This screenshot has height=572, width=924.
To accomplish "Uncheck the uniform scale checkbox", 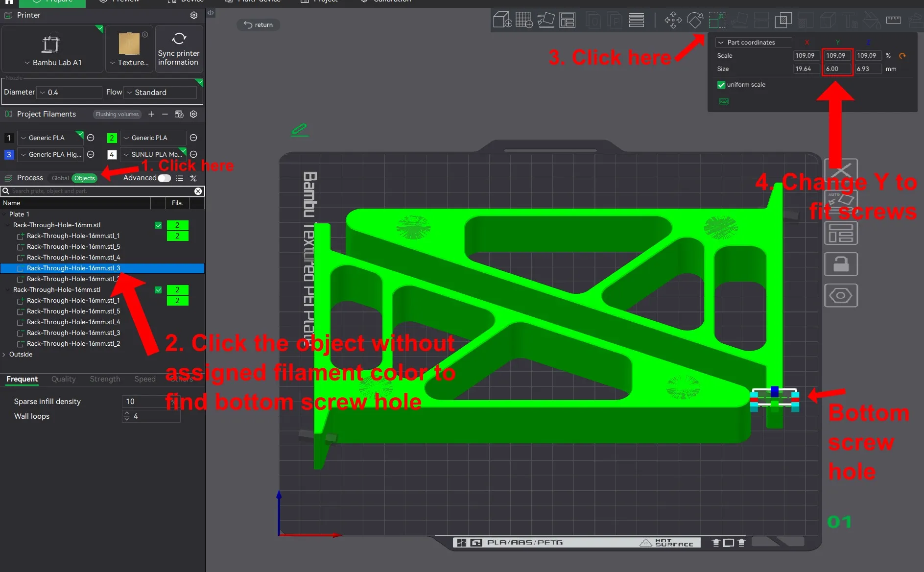I will 721,85.
